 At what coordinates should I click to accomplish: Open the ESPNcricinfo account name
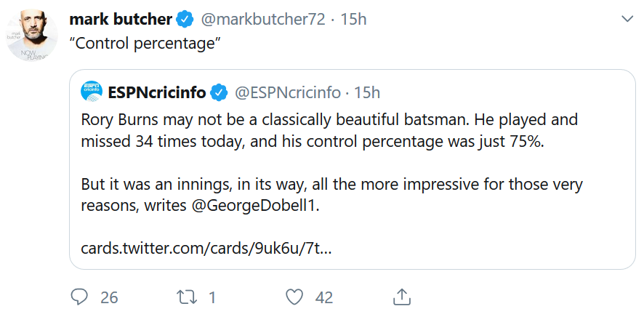[x=158, y=92]
